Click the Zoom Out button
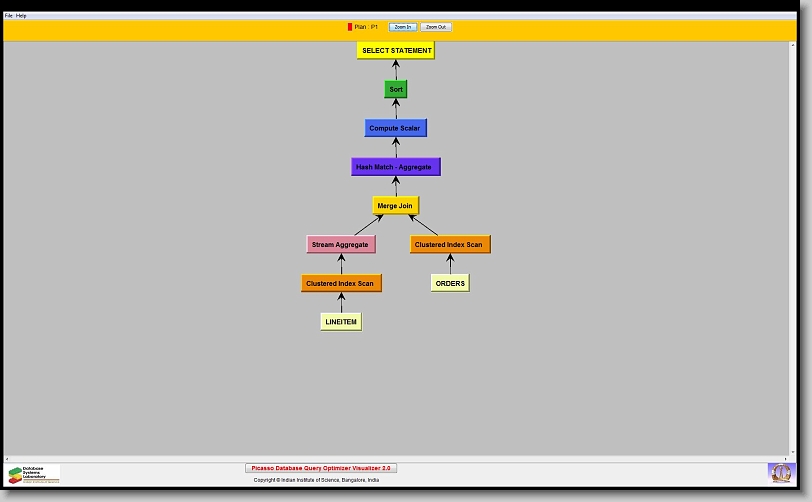Screen dimensions: 812x502 pos(436,27)
